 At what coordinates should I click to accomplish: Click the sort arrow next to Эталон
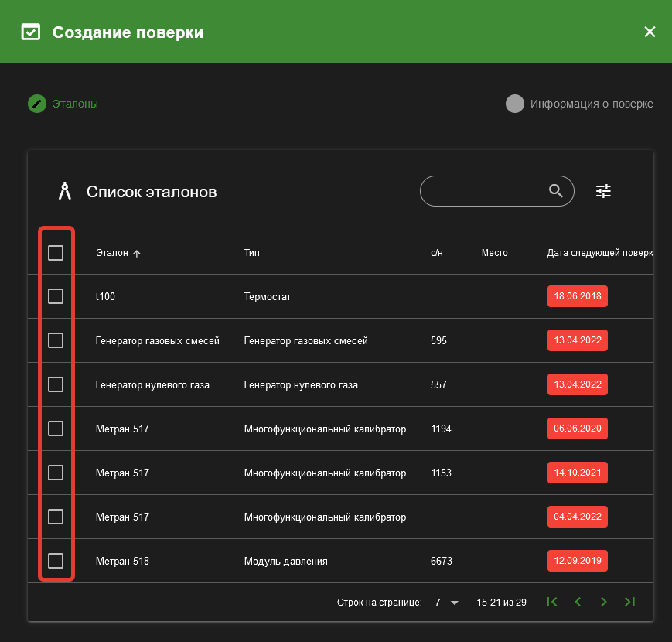click(137, 253)
